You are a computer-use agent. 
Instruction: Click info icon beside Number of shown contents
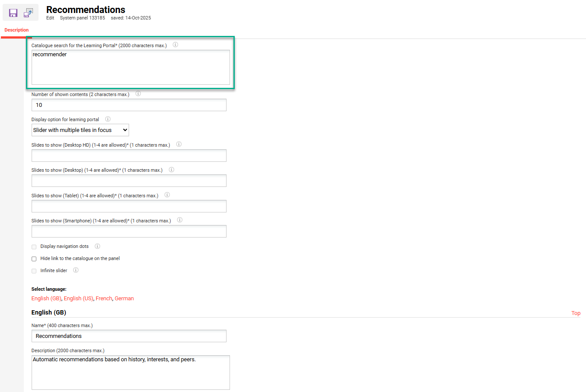point(138,93)
